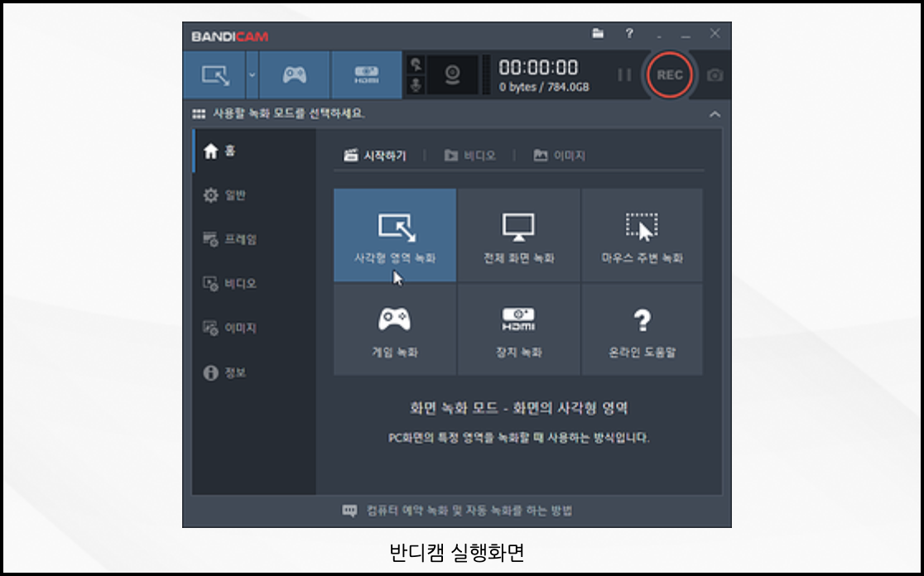924x576 pixels.
Task: Click the audio volume level meter
Action: click(486, 74)
